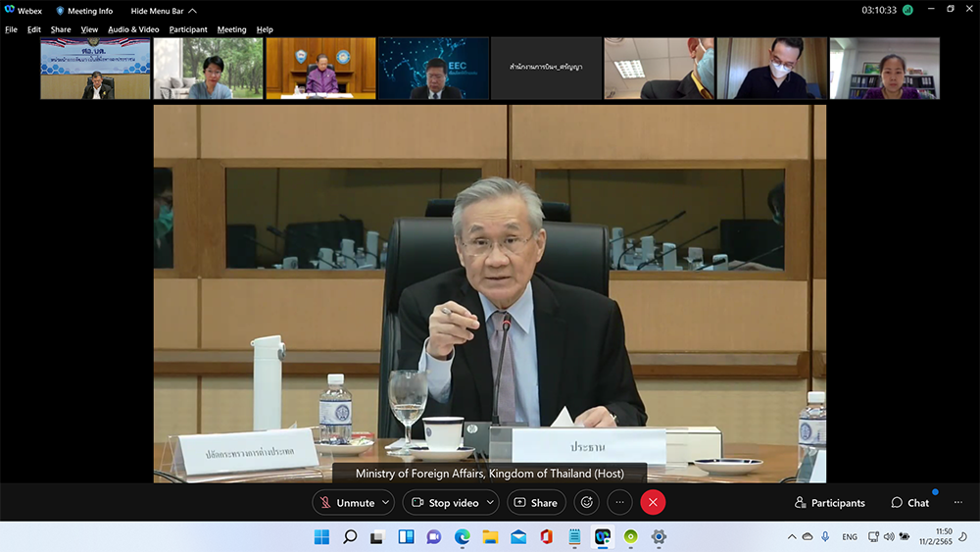Open the Audio & Video menu
980x552 pixels.
point(133,29)
